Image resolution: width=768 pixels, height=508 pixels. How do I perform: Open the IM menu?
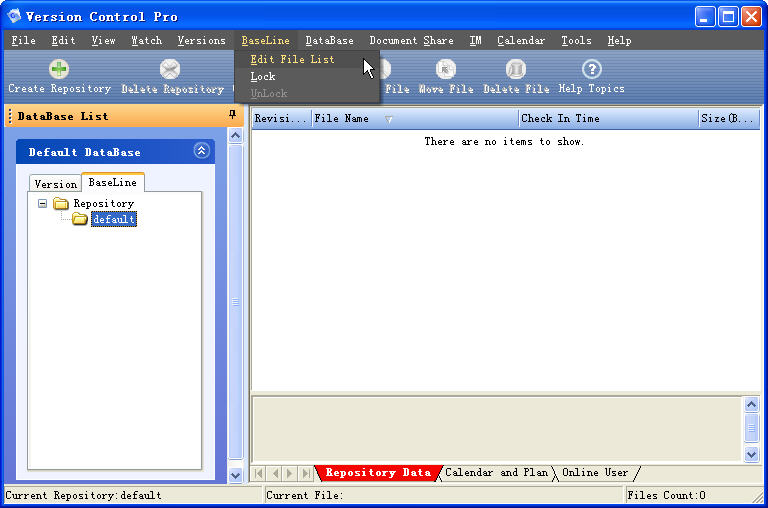[x=475, y=40]
